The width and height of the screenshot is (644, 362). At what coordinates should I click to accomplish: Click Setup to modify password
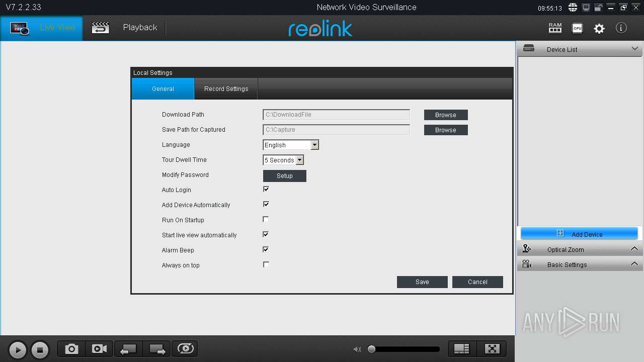(x=285, y=175)
